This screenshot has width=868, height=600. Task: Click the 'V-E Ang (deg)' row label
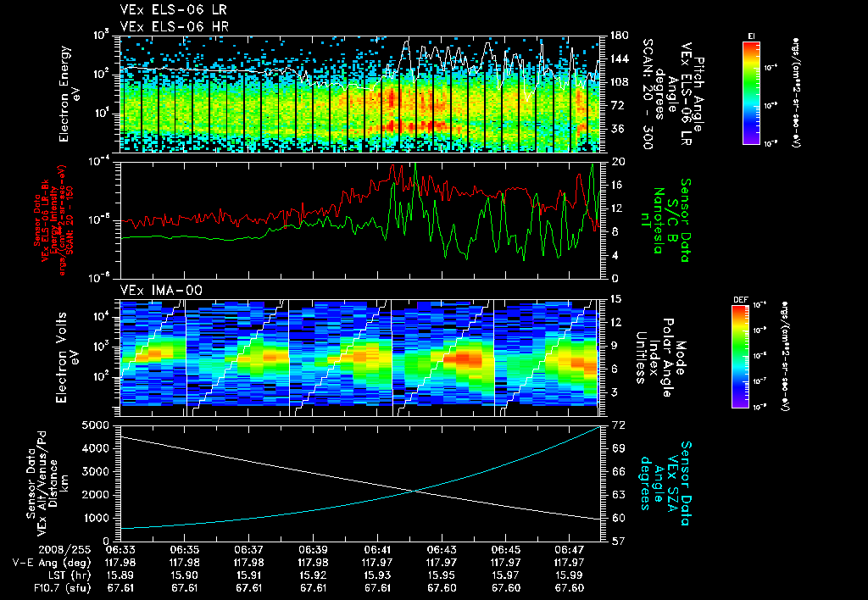tap(52, 563)
